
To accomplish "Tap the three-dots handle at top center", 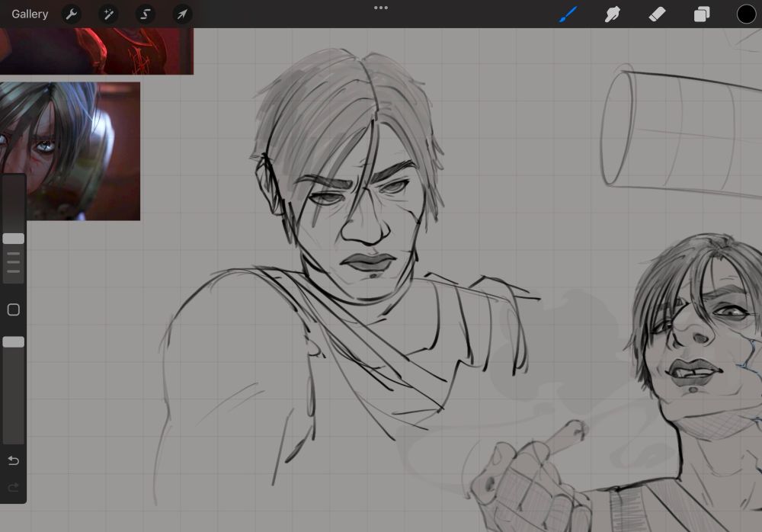I will pyautogui.click(x=381, y=8).
